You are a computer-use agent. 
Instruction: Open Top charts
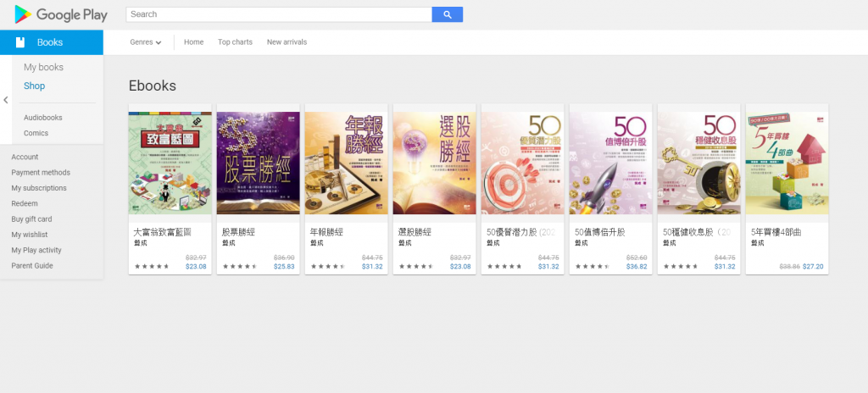pos(235,42)
